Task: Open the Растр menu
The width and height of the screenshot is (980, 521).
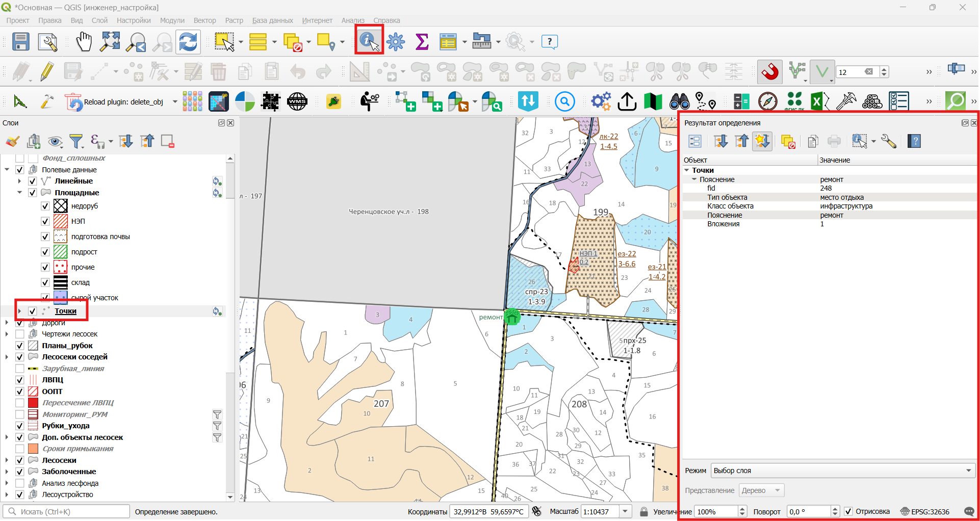Action: point(234,20)
